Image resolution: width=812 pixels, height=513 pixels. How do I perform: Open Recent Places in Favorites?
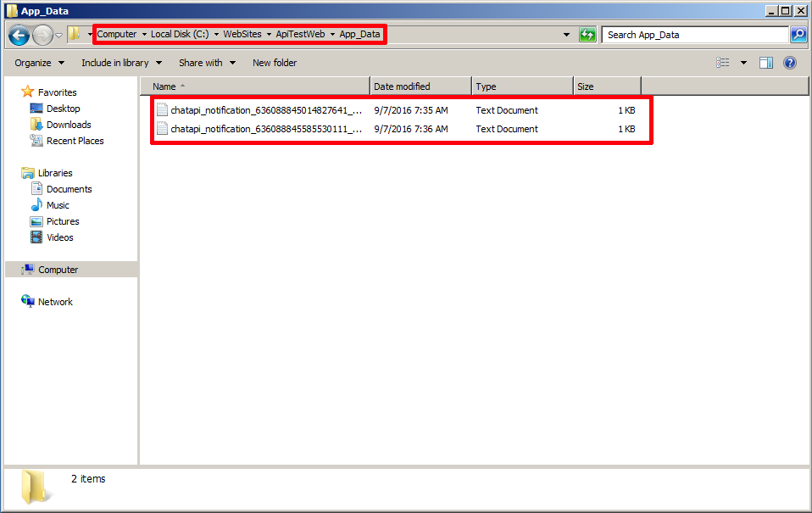[75, 141]
